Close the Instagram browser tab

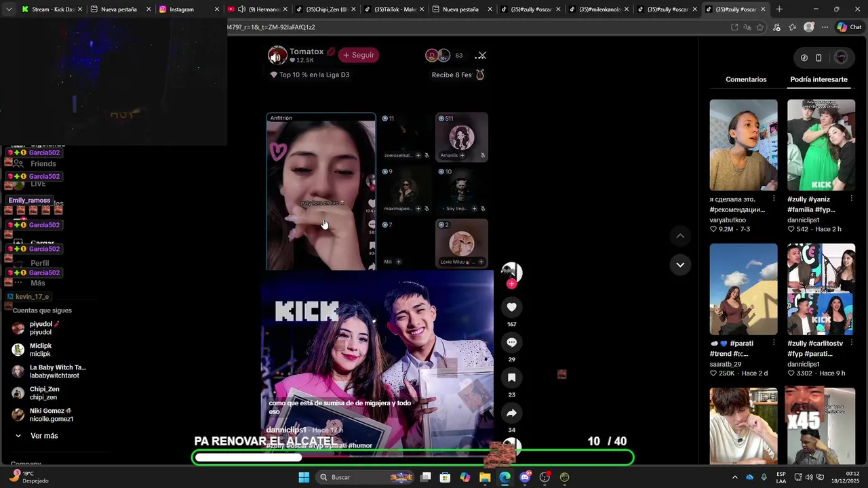pos(217,9)
